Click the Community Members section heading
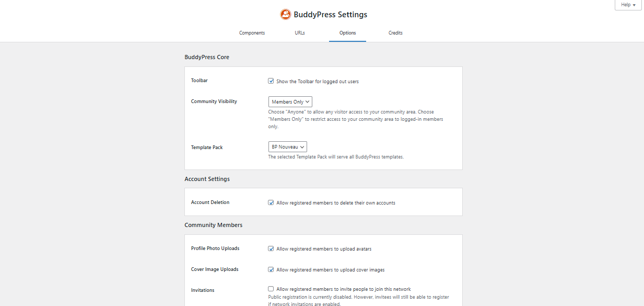Image resolution: width=644 pixels, height=306 pixels. 213,224
